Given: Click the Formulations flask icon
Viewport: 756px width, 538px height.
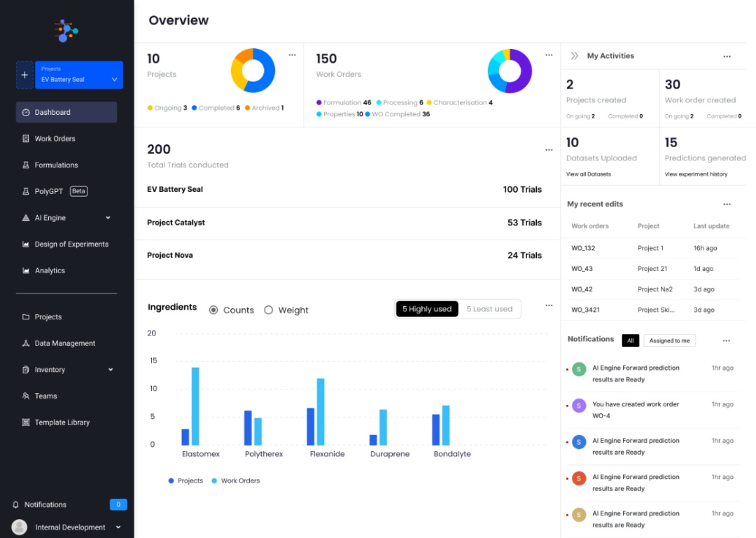Looking at the screenshot, I should [26, 165].
